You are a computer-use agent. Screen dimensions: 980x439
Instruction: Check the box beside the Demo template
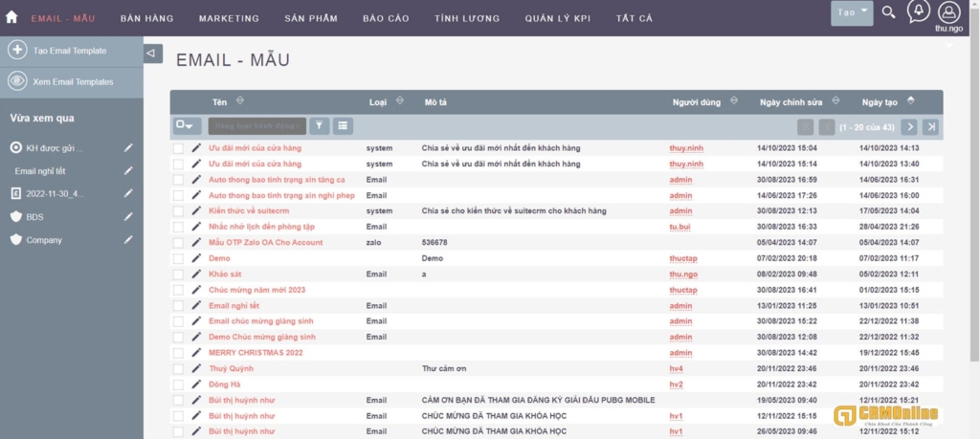click(178, 258)
